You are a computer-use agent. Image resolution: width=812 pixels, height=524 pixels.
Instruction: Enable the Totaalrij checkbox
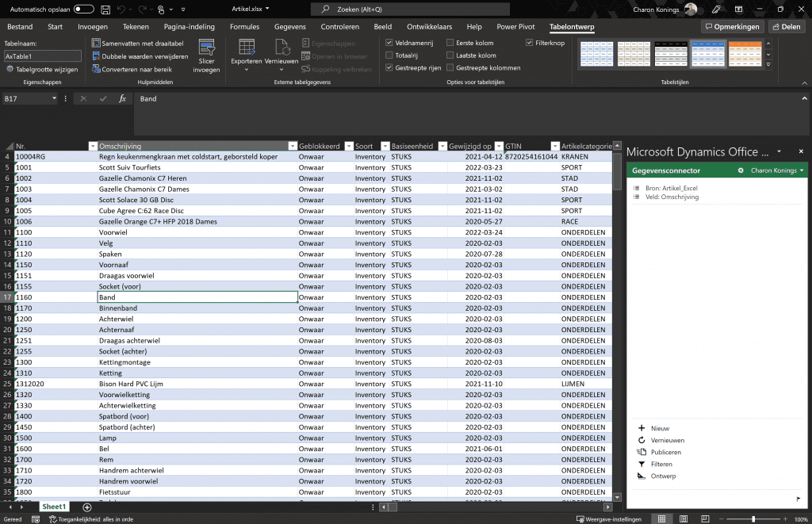click(389, 55)
